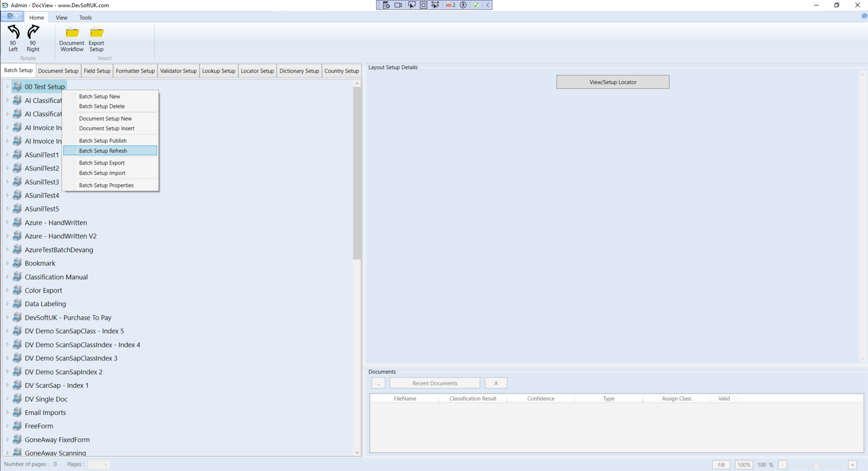The height and width of the screenshot is (471, 868).
Task: Click the Bookmark batch icon
Action: tap(17, 263)
